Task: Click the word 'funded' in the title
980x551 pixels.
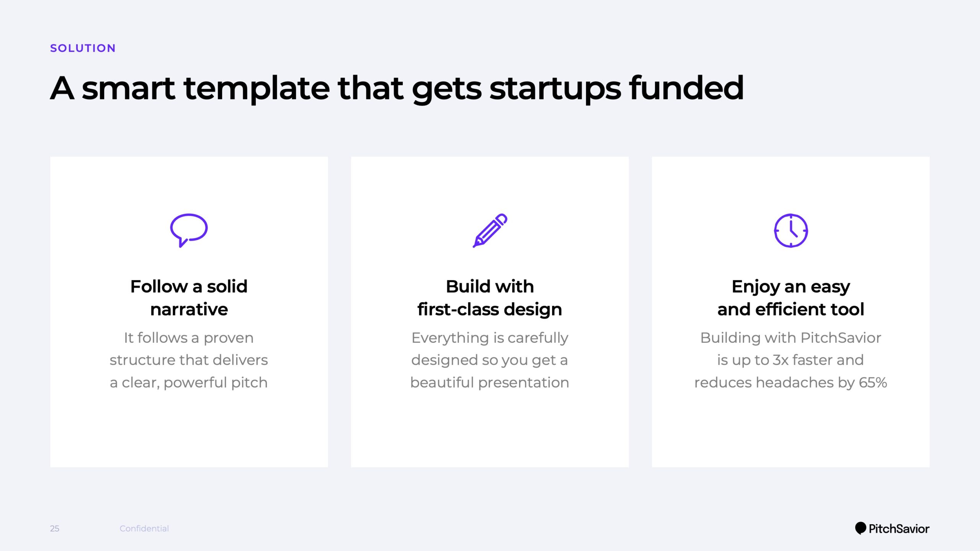Action: click(x=686, y=88)
